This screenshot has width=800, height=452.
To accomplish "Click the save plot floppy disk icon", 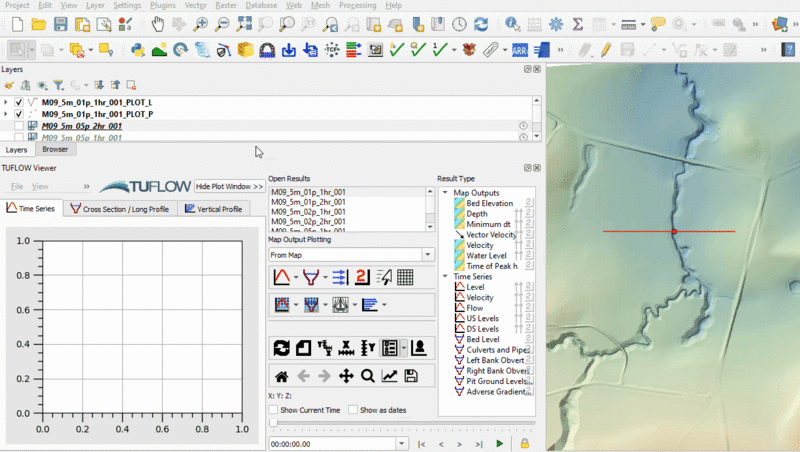I will pyautogui.click(x=411, y=376).
